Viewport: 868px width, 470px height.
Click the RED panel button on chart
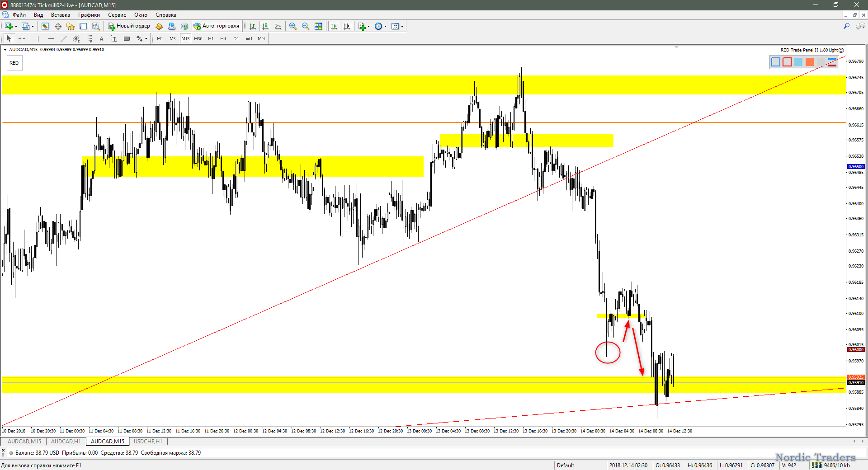[14, 63]
